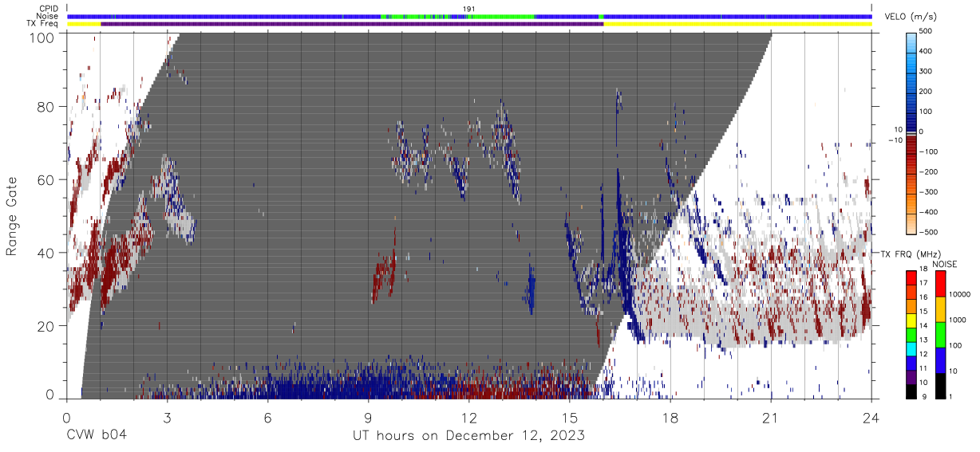Click x-axis tick label 6
980x452 pixels.
coord(267,417)
